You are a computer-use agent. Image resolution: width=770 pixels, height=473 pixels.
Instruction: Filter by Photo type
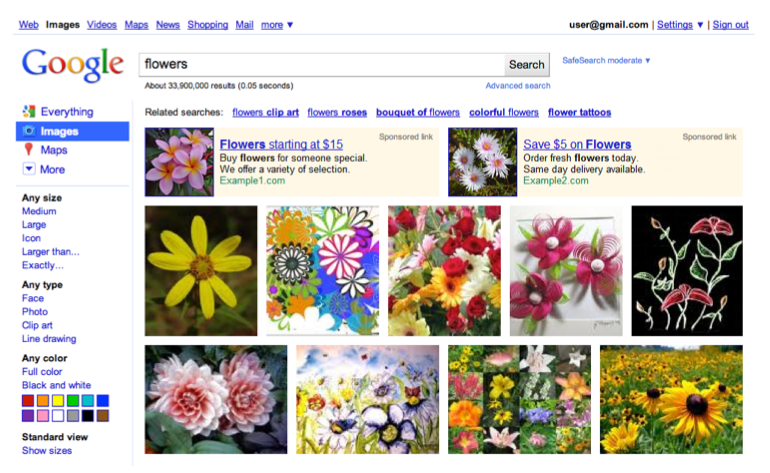click(x=35, y=311)
